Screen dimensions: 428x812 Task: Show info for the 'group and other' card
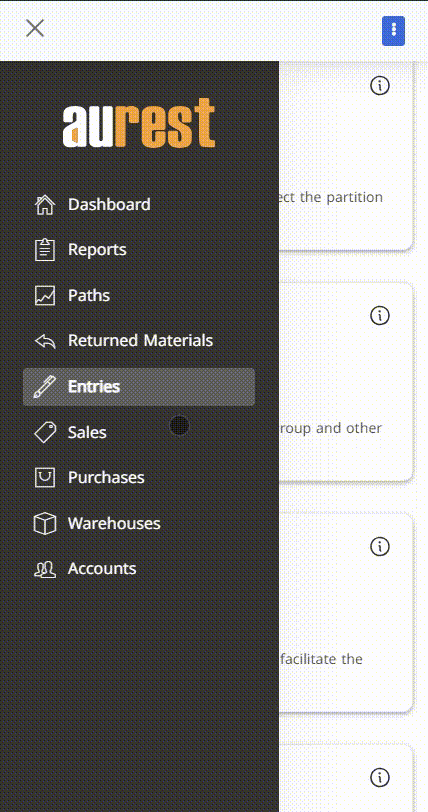(380, 315)
